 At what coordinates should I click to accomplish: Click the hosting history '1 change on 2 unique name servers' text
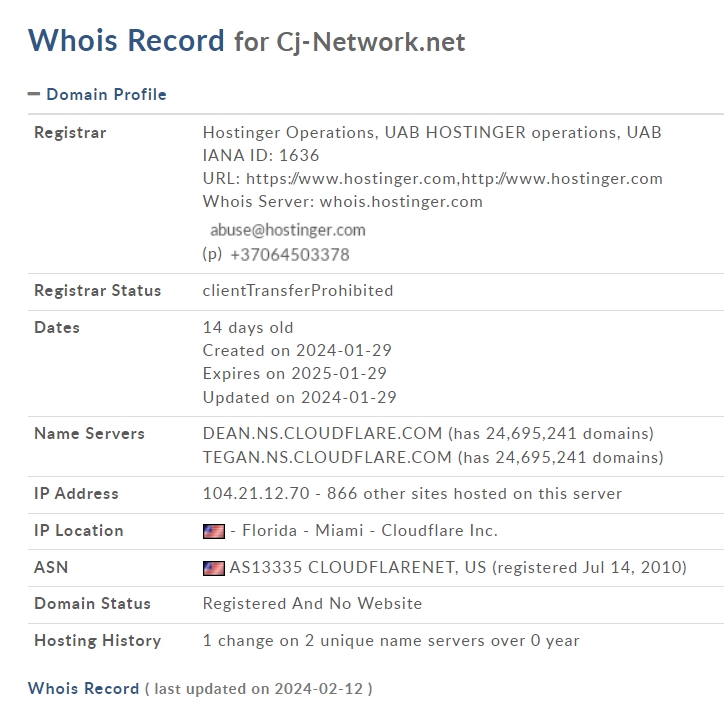pyautogui.click(x=391, y=640)
